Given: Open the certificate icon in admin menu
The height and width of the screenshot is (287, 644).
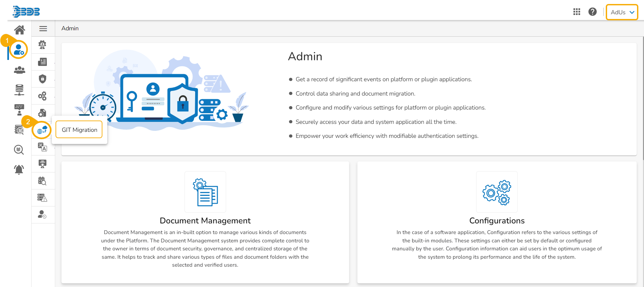Looking at the screenshot, I should [43, 164].
